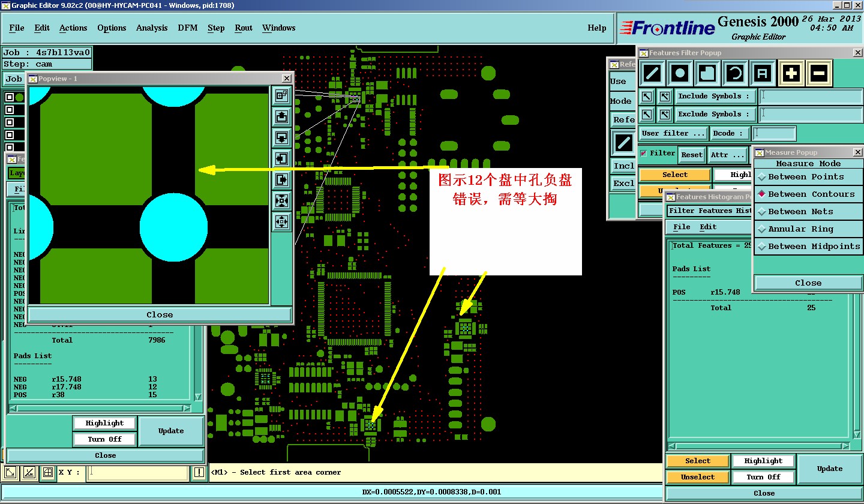Screen dimensions: 864x504
Task: Select Annular Ring measure mode
Action: (x=808, y=229)
